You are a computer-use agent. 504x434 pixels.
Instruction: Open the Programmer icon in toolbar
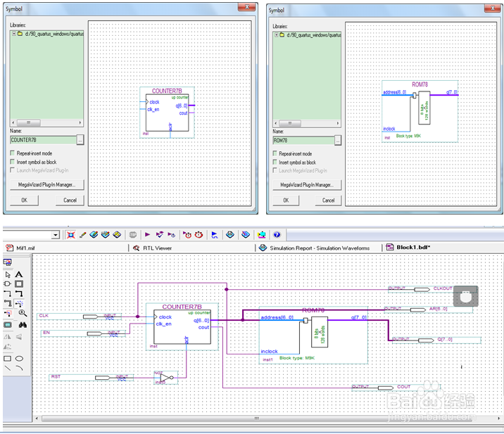tap(246, 235)
